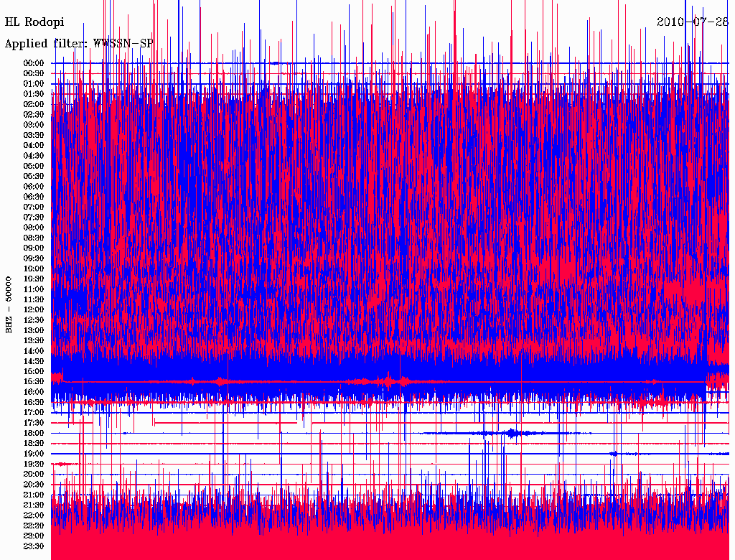Click the BHZ - 50000 axis label
This screenshot has width=735, height=560.
[x=9, y=304]
